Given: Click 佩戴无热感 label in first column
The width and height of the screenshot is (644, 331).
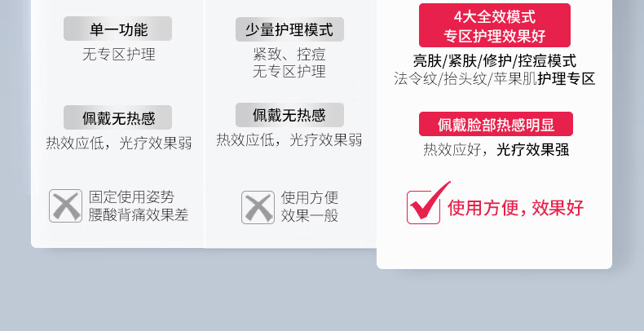Looking at the screenshot, I should [118, 117].
